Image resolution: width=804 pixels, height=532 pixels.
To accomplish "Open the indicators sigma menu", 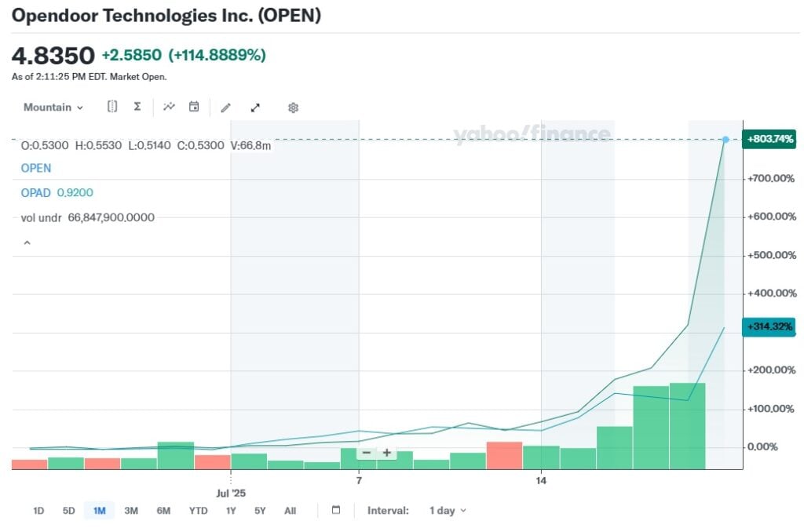I will click(x=137, y=107).
